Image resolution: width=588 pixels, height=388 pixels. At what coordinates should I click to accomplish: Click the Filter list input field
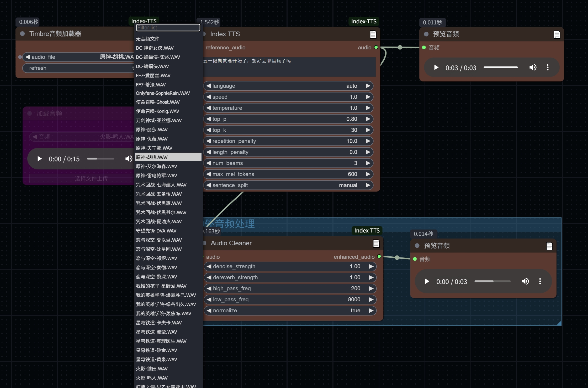tap(168, 28)
